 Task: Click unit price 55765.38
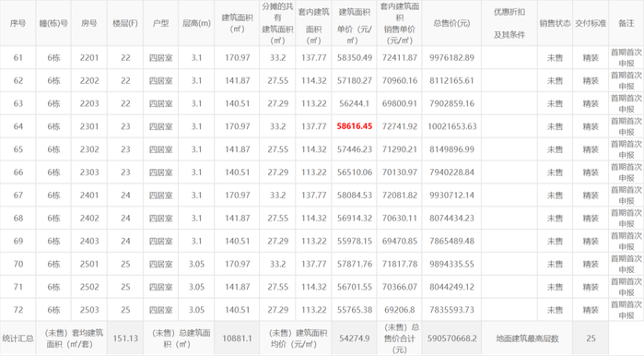tap(355, 310)
